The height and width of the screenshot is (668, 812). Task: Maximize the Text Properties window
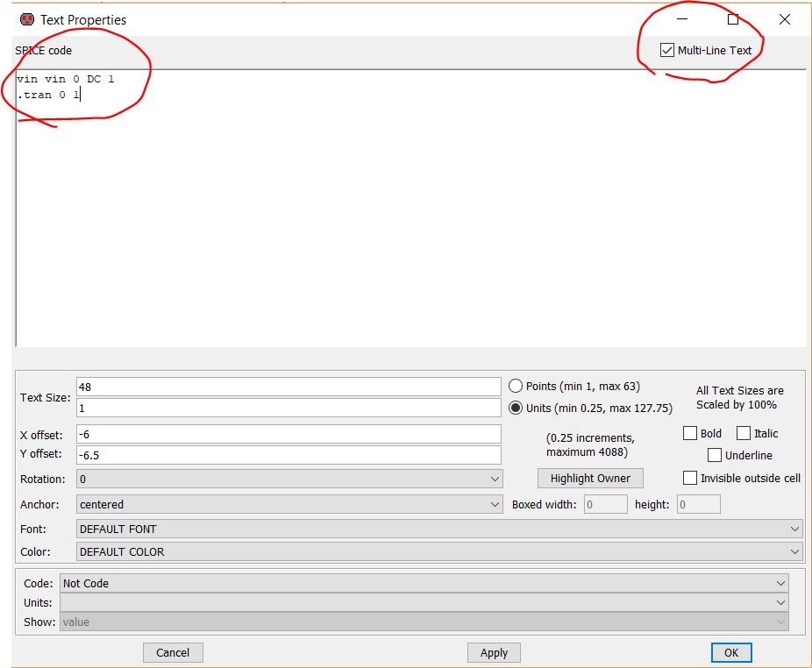click(x=733, y=19)
